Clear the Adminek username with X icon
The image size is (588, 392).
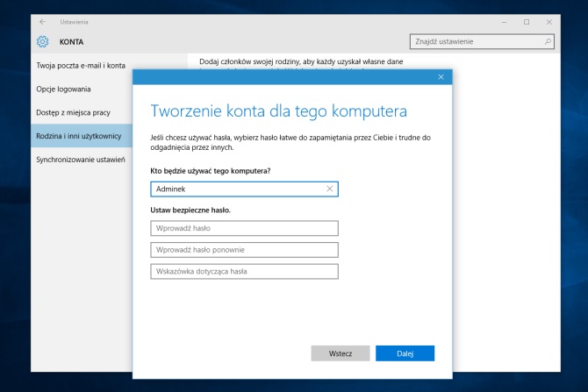click(x=330, y=189)
